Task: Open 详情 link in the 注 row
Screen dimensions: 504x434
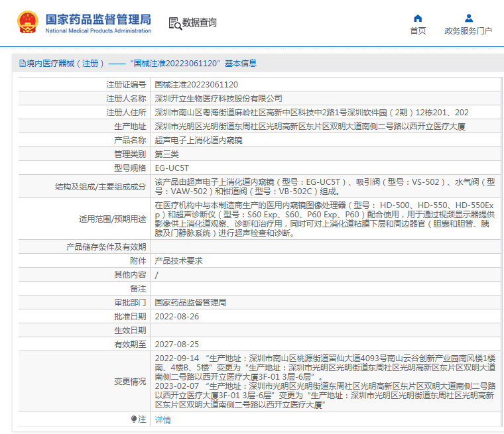Action: 162,420
